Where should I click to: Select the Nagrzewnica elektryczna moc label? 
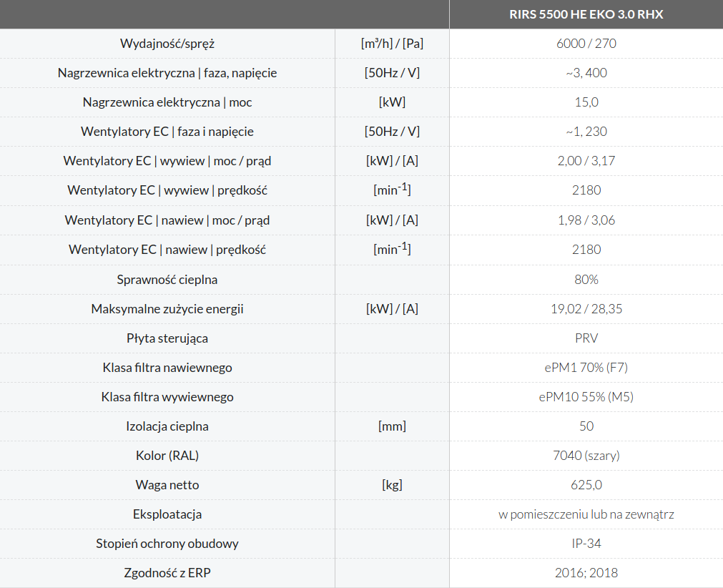click(167, 102)
